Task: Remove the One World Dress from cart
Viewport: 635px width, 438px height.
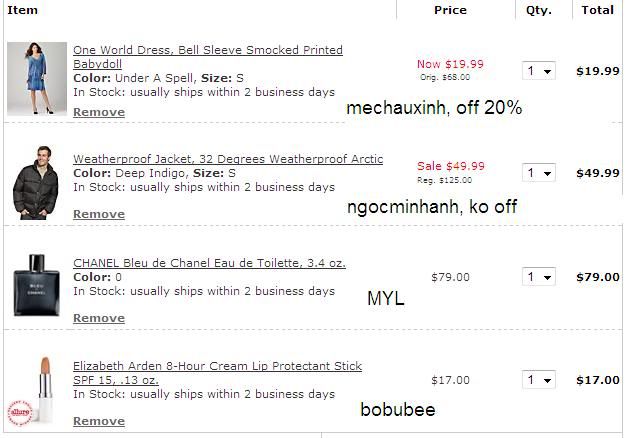Action: click(x=99, y=112)
